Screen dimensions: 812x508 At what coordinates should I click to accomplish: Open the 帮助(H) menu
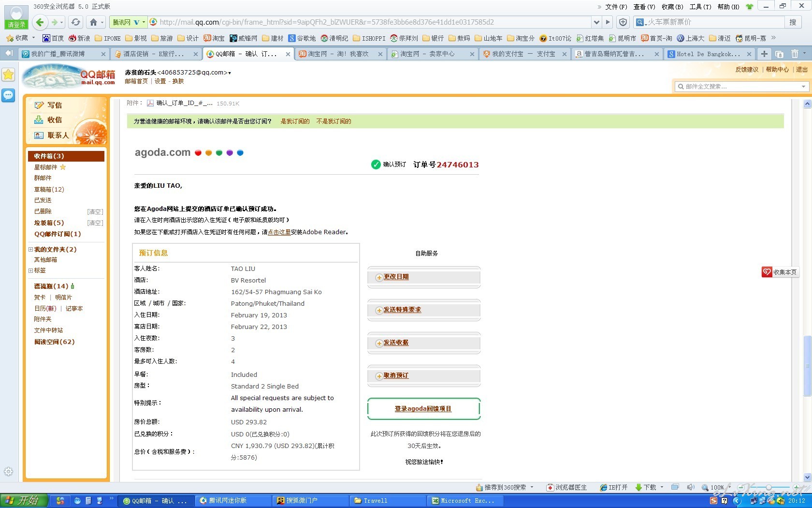coord(728,7)
